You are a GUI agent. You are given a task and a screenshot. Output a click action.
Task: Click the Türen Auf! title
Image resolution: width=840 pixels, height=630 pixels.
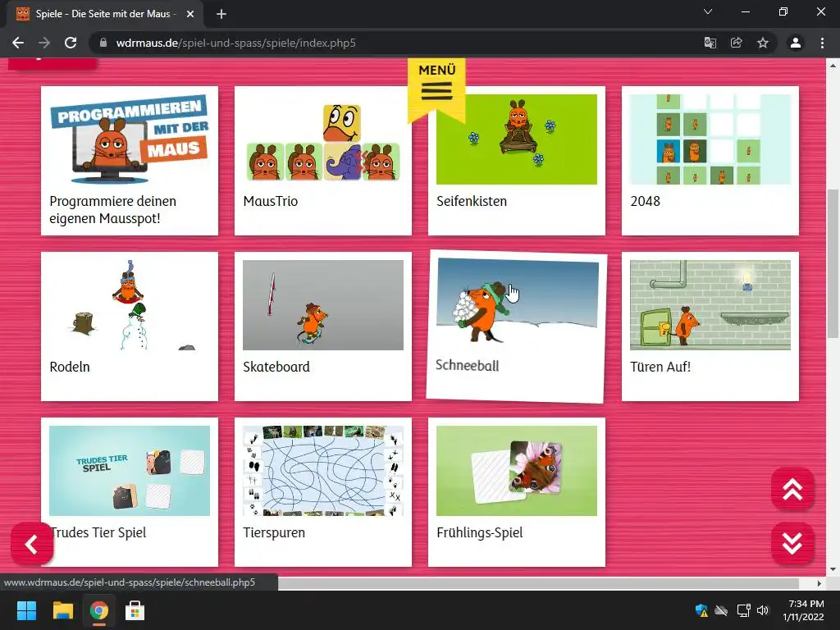(660, 367)
